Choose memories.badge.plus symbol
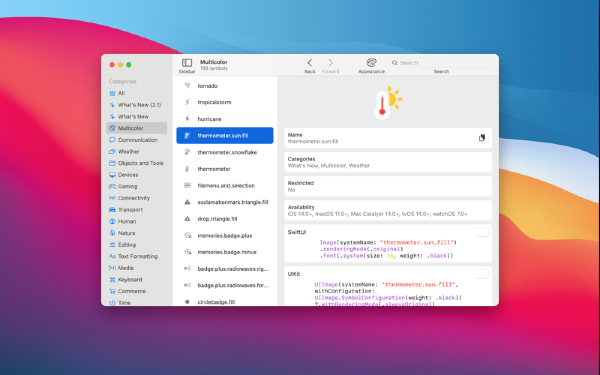The image size is (600, 375). pyautogui.click(x=225, y=235)
